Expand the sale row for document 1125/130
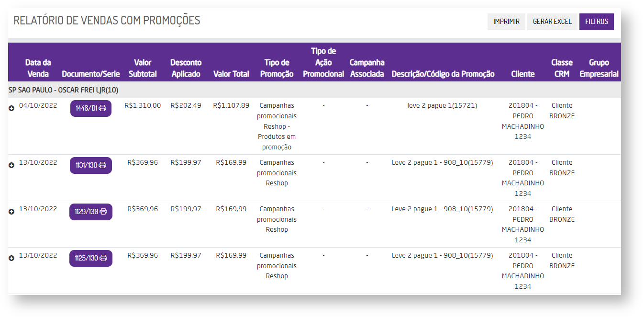The width and height of the screenshot is (644, 318). coord(11,258)
